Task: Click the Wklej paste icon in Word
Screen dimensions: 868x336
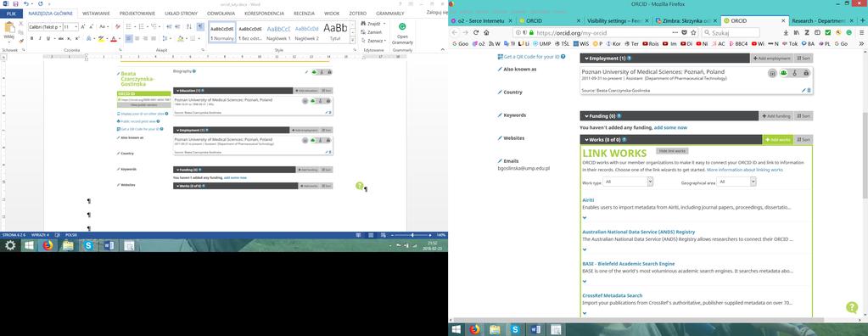Action: pos(8,30)
